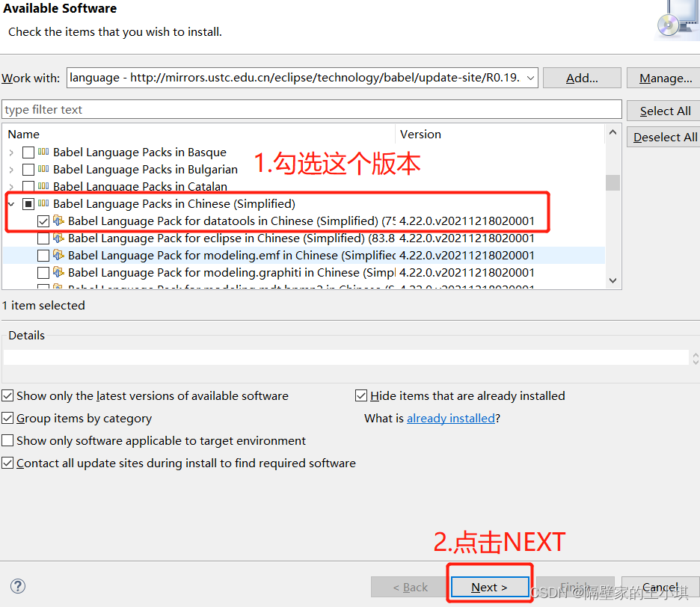700x607 pixels.
Task: Click the software list scrollbar thumb
Action: click(613, 182)
